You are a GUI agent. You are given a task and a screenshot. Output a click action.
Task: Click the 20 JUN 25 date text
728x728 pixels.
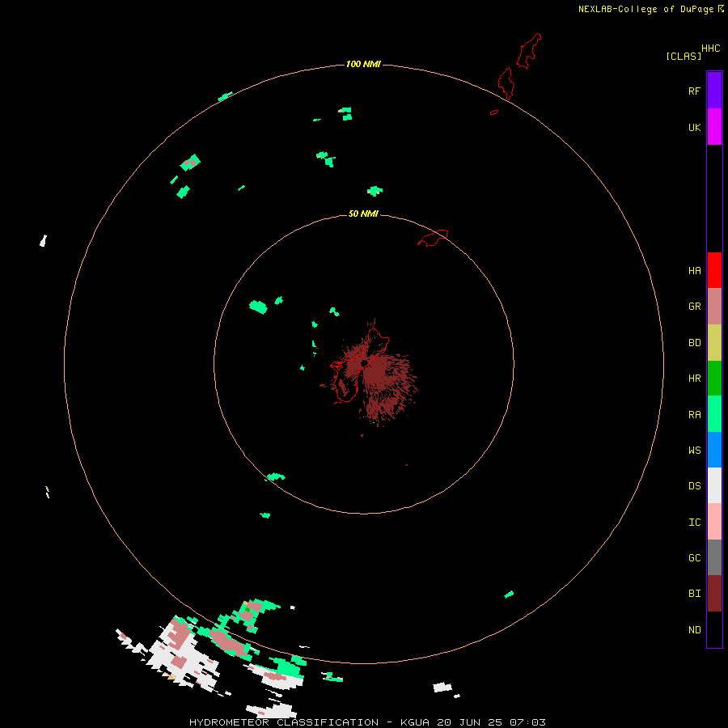pos(470,722)
